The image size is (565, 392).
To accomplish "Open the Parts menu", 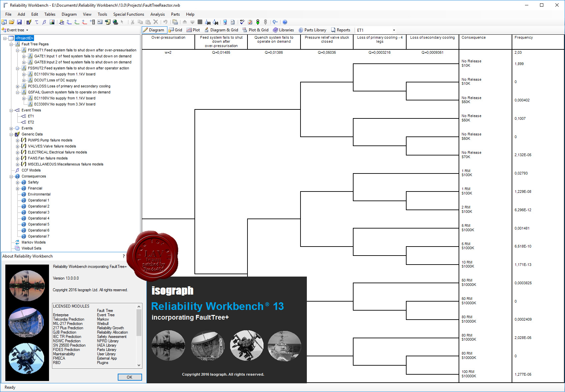I will 175,14.
